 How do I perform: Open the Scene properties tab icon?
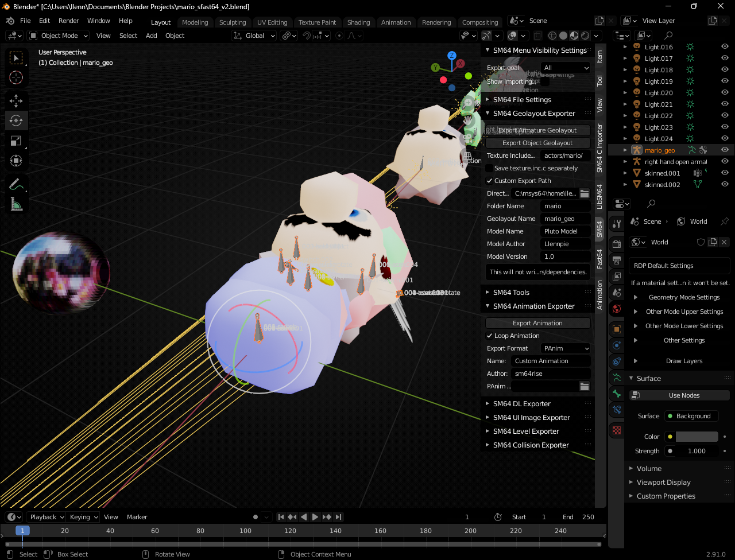pos(617,293)
